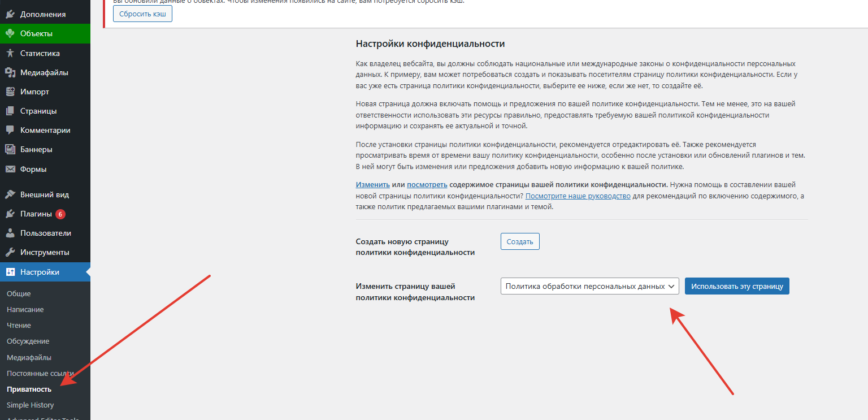
Task: Go to Пользователи in sidebar
Action: pyautogui.click(x=45, y=233)
